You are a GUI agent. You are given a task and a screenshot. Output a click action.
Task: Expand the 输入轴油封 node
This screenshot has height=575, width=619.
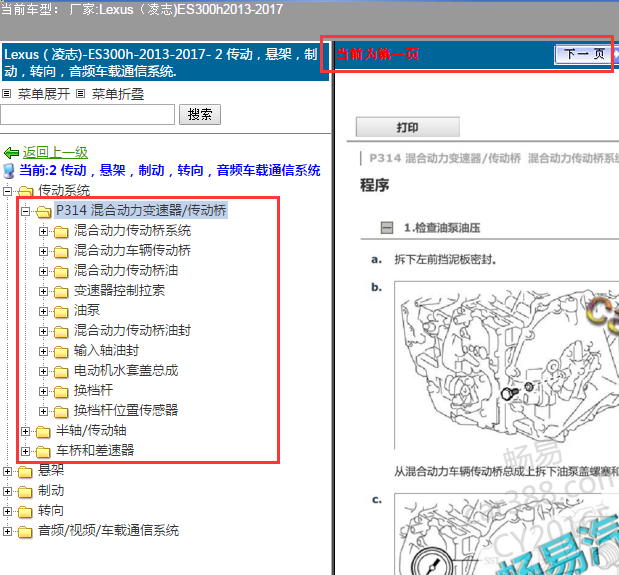43,352
